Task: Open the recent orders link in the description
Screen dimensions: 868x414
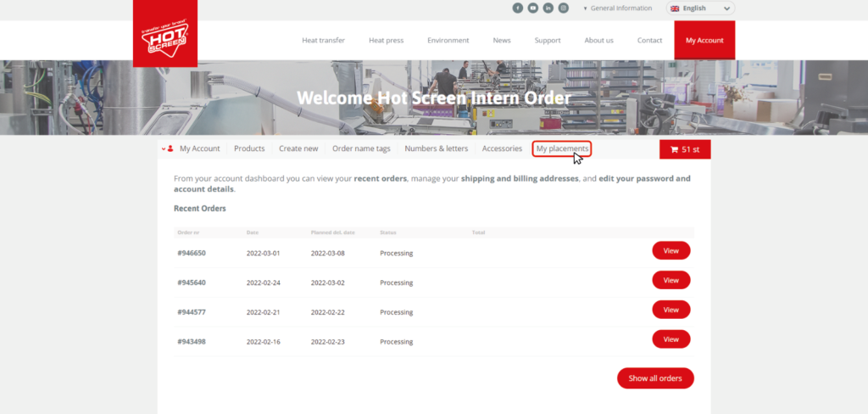Action: click(381, 179)
